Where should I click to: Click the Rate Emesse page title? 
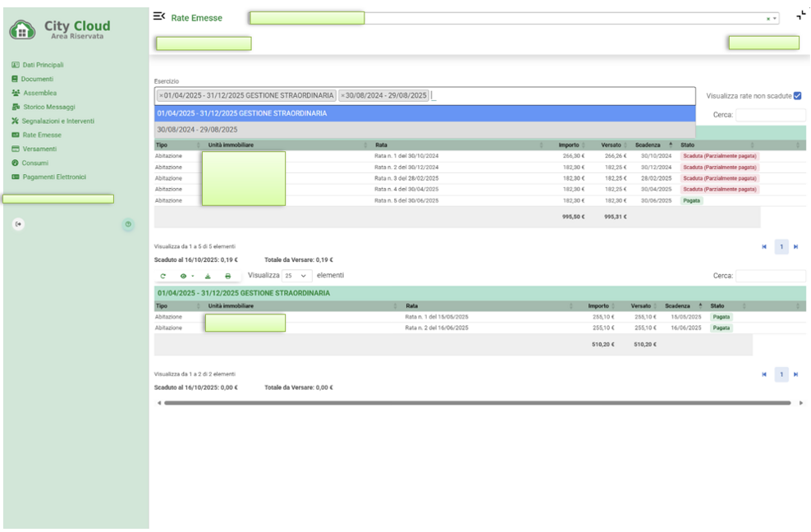[x=196, y=18]
